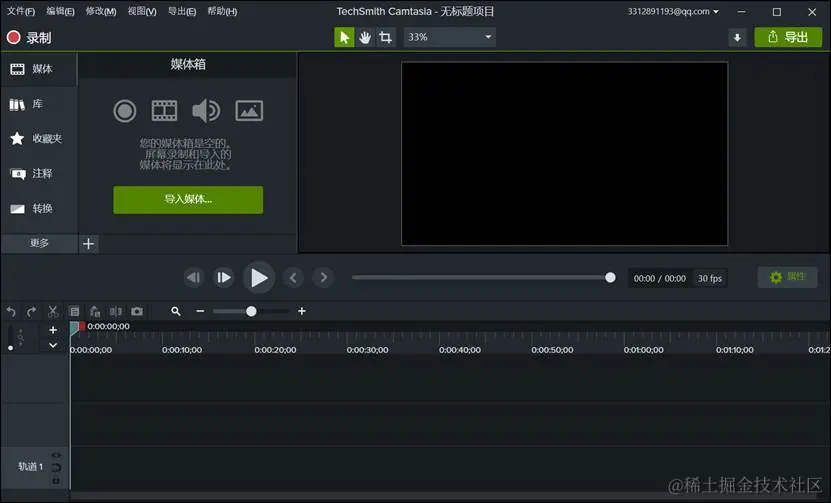Click the green 导出 export button
Image resolution: width=831 pixels, height=503 pixels.
pos(788,37)
